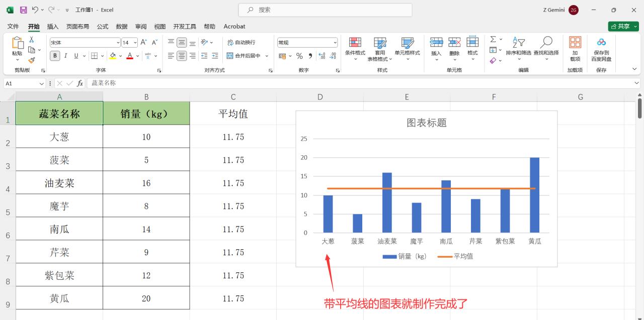Screen dimensions: 644x320
Task: Switch to the Formulas (公式) tab
Action: (x=103, y=26)
